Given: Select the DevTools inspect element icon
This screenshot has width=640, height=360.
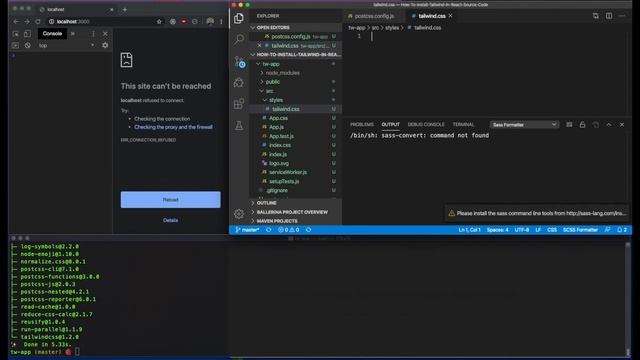Looking at the screenshot, I should tap(16, 34).
